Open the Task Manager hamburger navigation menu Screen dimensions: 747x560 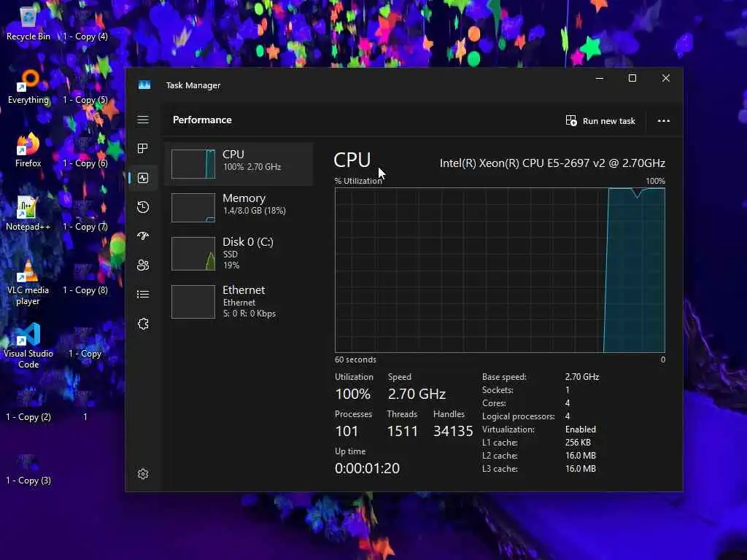click(143, 120)
